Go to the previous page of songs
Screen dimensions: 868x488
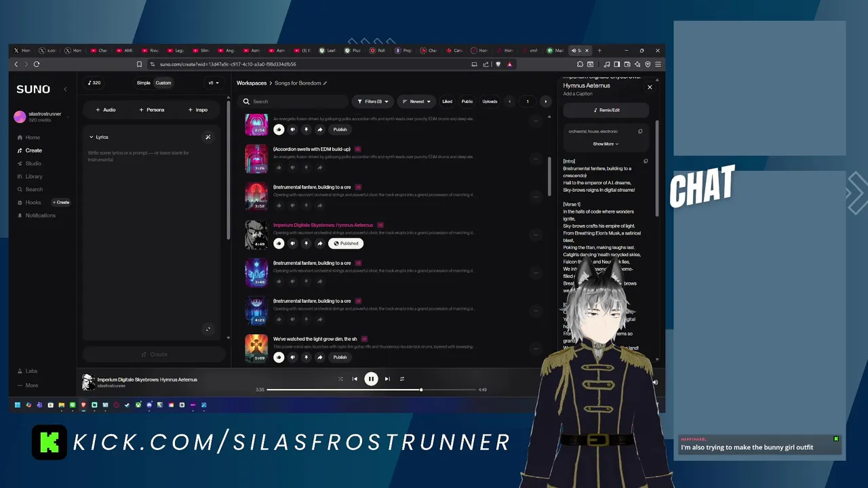tap(510, 102)
